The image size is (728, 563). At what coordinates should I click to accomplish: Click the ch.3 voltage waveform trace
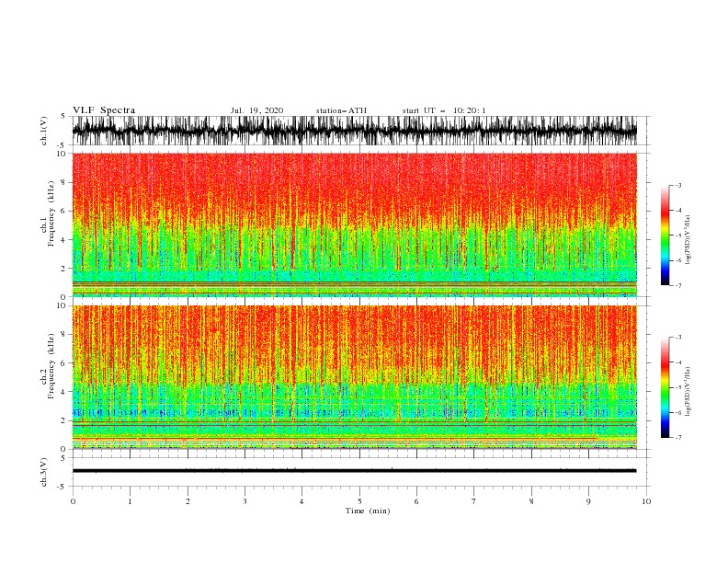(x=354, y=471)
